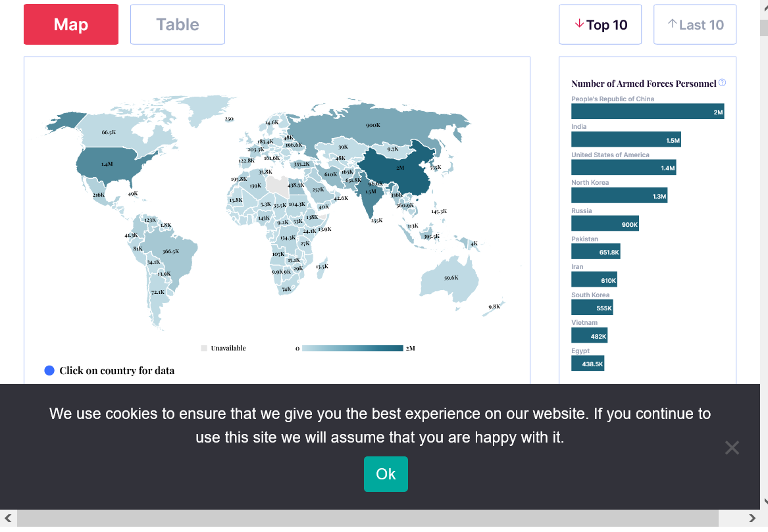
Task: Click the color gradient legend scale
Action: (352, 348)
